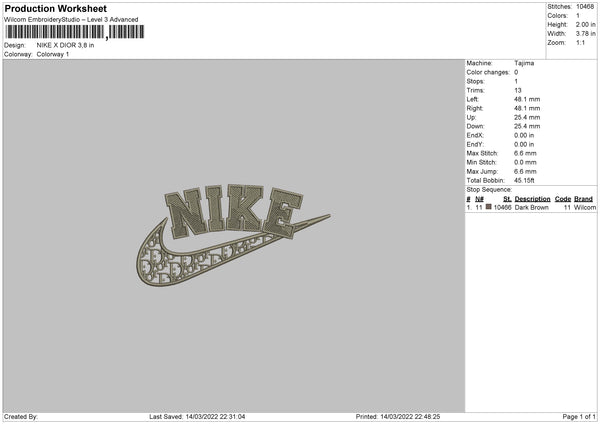600x424 pixels.
Task: Click the Code column header
Action: (x=562, y=199)
